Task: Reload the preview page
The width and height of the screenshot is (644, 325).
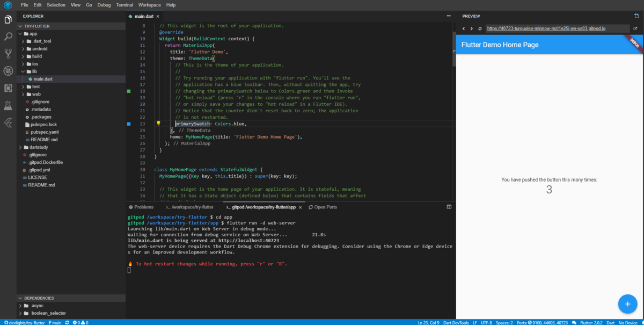Action: coord(480,28)
